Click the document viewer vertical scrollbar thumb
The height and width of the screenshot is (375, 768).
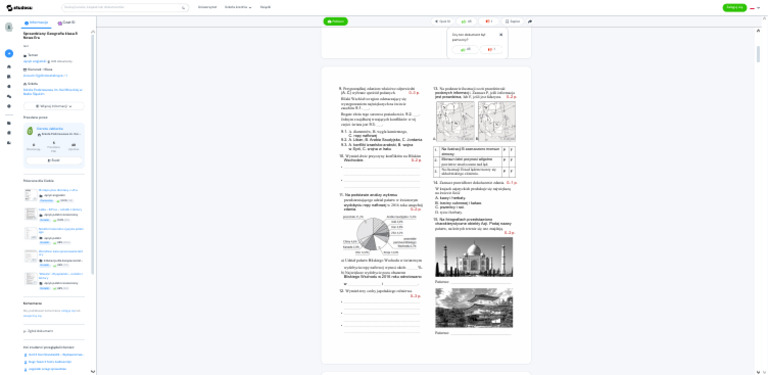pos(758,54)
